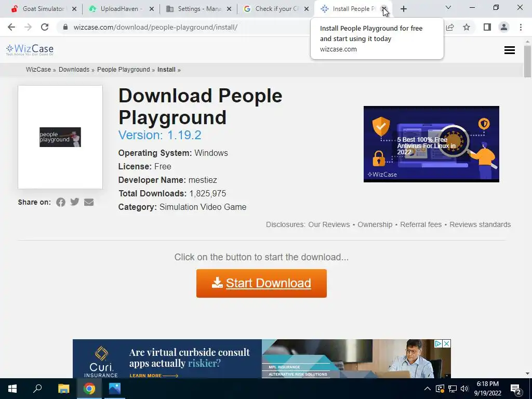
Task: Click the developer name mestiez
Action: click(203, 180)
